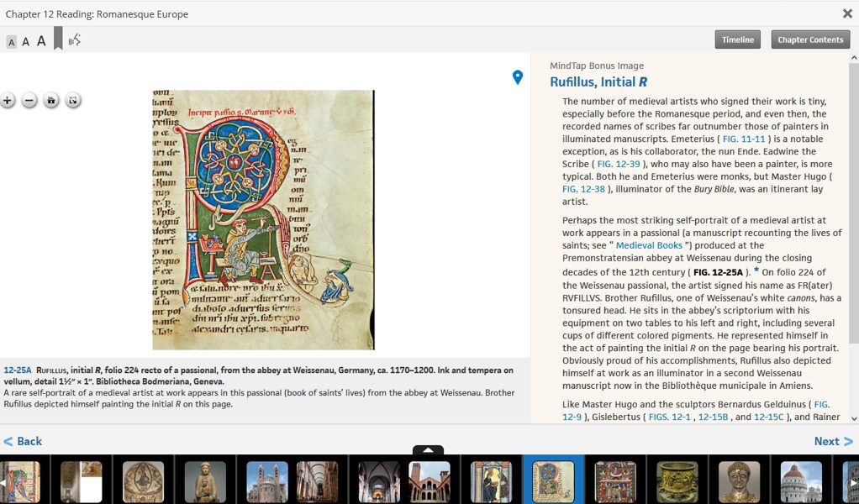Screen dimensions: 859x504
Task: Reset image view with home icon
Action: [51, 101]
